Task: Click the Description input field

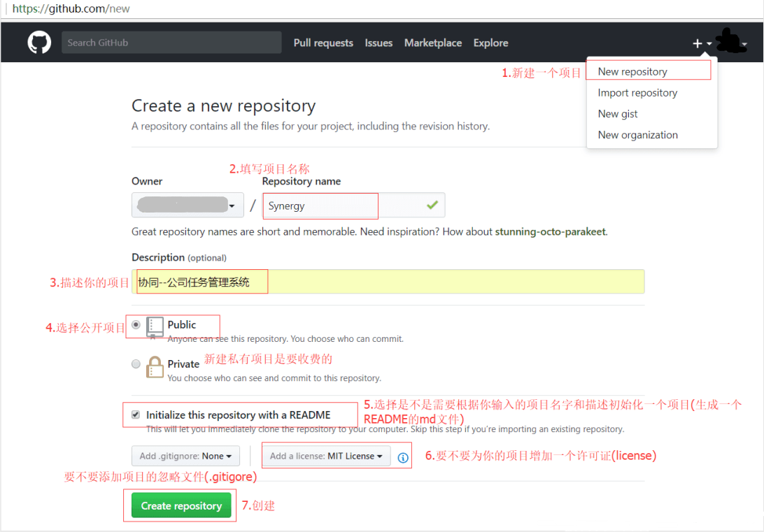Action: pos(388,282)
